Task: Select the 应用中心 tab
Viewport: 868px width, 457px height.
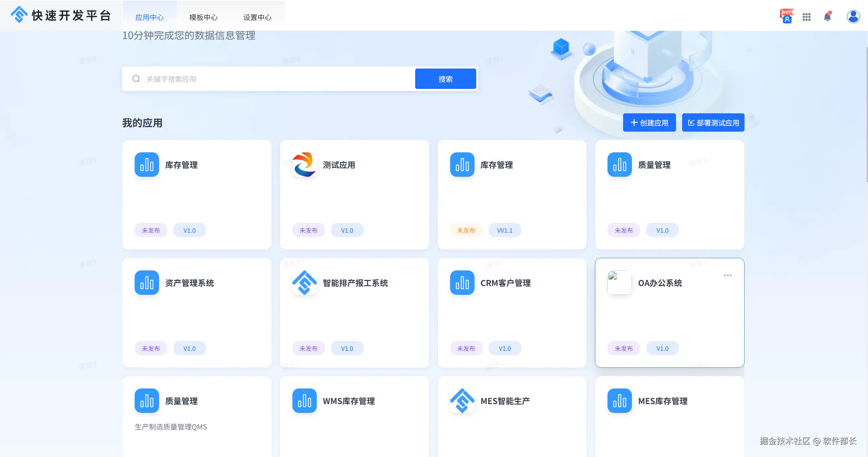Action: pos(149,17)
